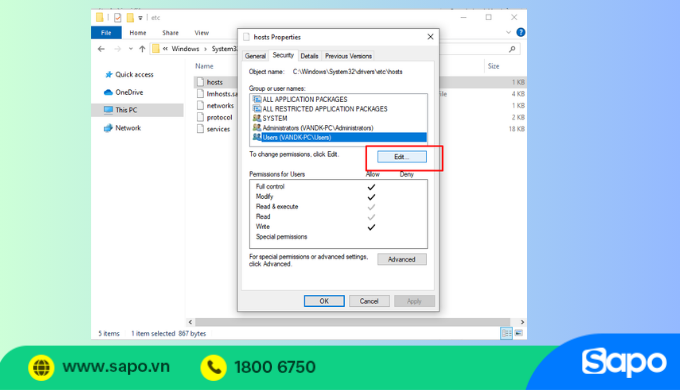
Task: Open the Share ribbon tab
Action: [x=170, y=33]
